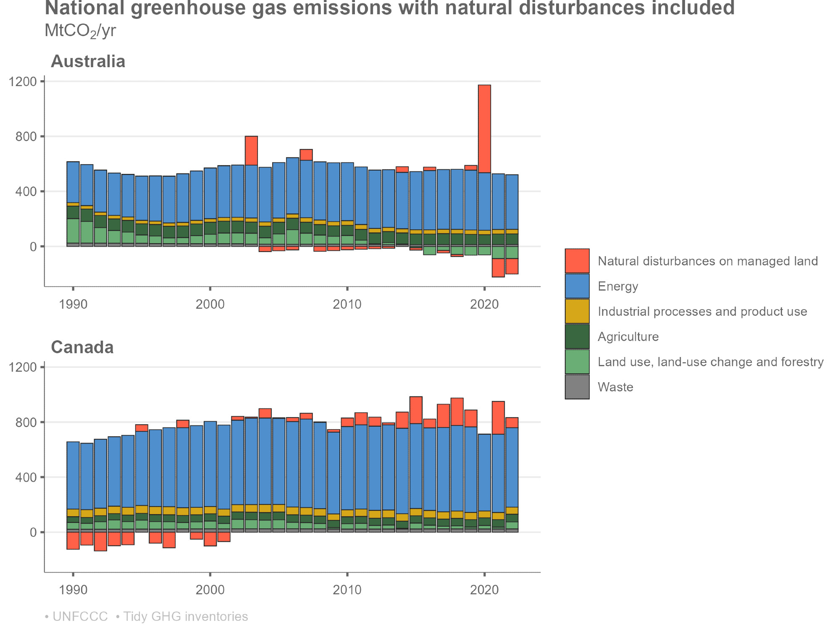The image size is (840, 630).
Task: Click the Australia y-axis label 800
Action: 26,136
